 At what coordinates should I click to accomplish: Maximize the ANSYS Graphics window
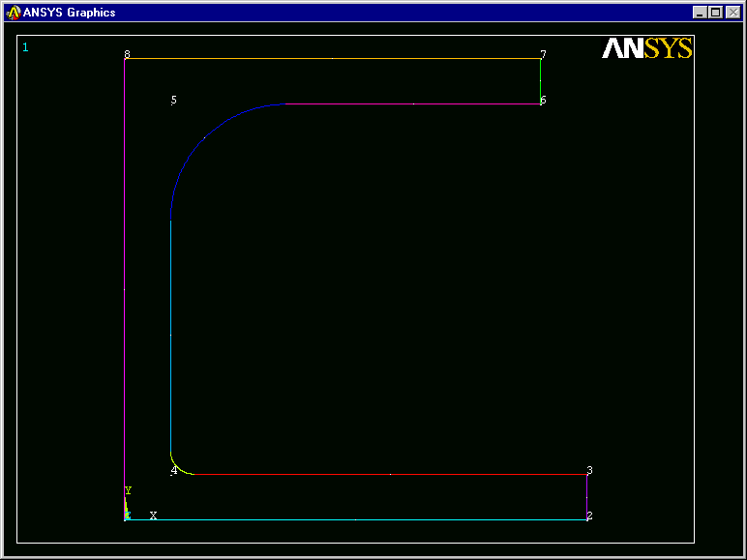716,13
